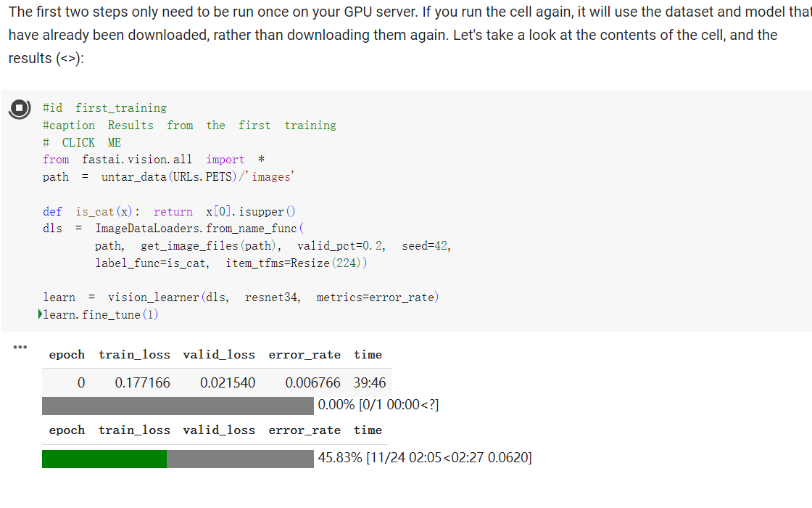Click the fully gray epoch progress bar
This screenshot has height=508, width=812.
(x=178, y=405)
